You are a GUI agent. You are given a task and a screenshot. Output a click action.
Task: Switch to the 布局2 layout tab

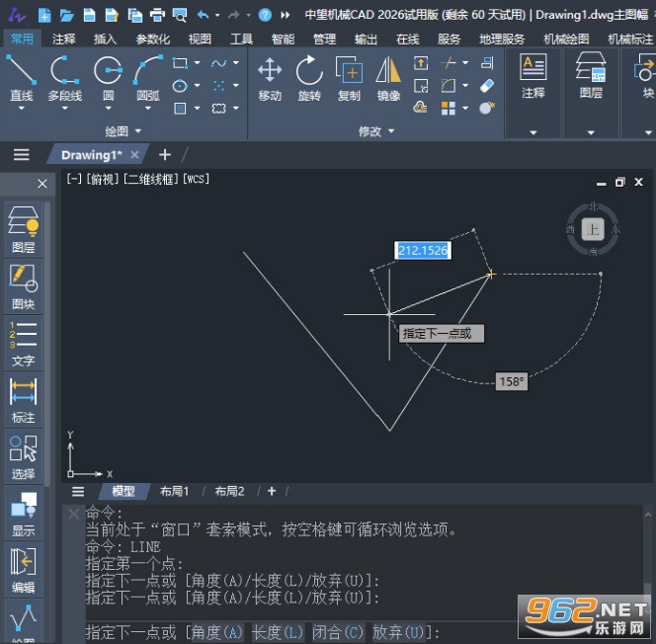point(229,491)
